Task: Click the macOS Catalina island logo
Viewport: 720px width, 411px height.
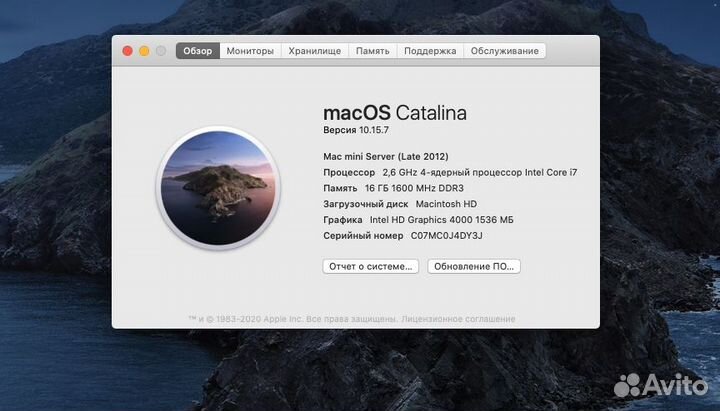Action: coord(218,188)
